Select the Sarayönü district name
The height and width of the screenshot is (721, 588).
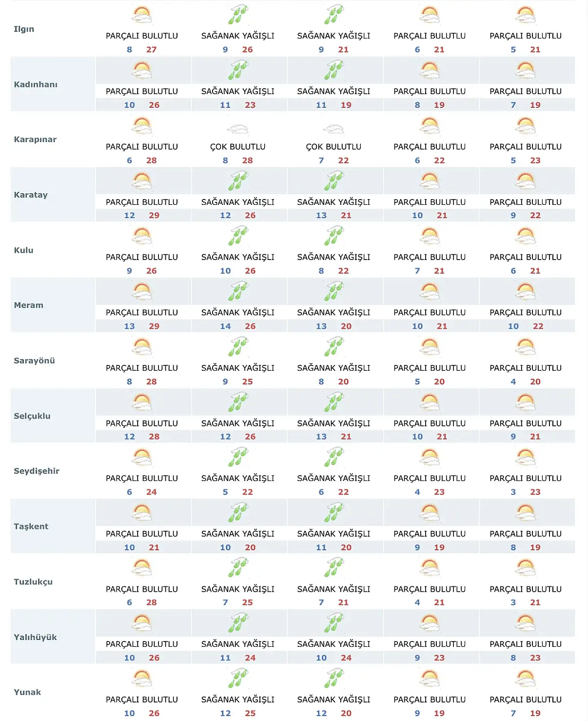[34, 361]
